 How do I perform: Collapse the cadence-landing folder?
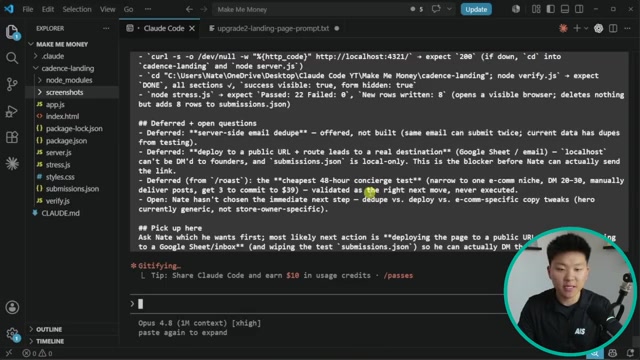pos(36,68)
